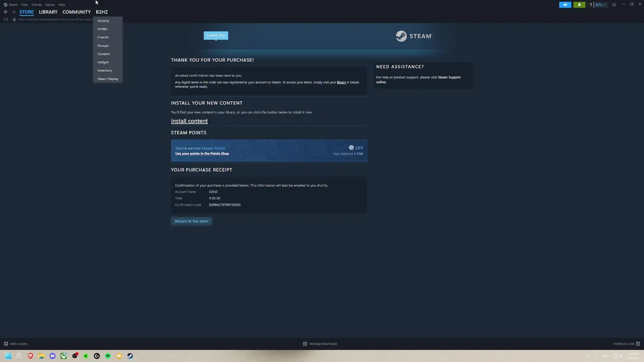Viewport: 644px width, 362px height.
Task: Click the Steam icon in the taskbar
Action: [x=130, y=356]
